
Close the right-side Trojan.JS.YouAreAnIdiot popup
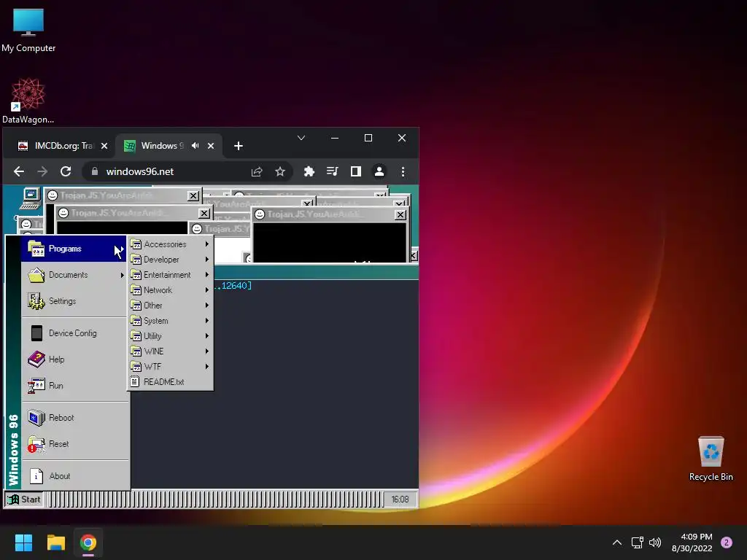[400, 215]
